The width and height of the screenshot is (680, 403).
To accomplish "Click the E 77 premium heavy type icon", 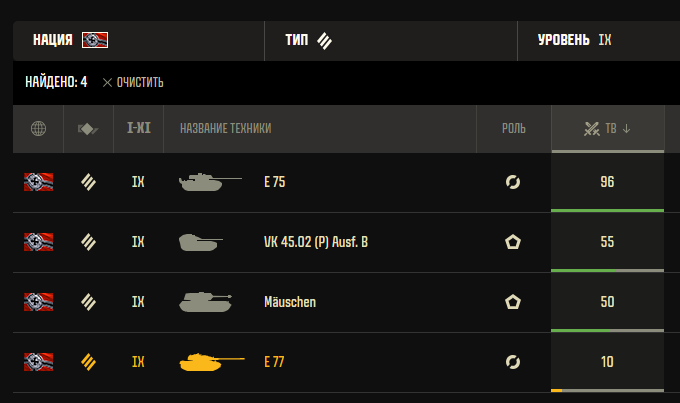I will (x=88, y=362).
